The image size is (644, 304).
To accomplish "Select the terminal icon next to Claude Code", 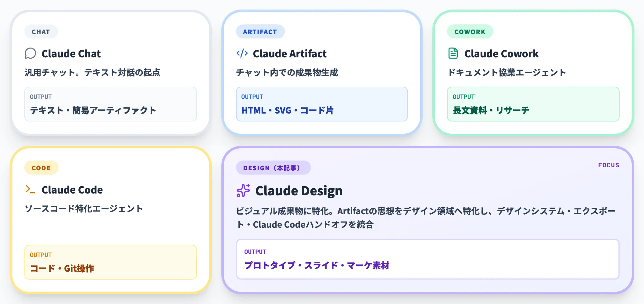I will (30, 190).
